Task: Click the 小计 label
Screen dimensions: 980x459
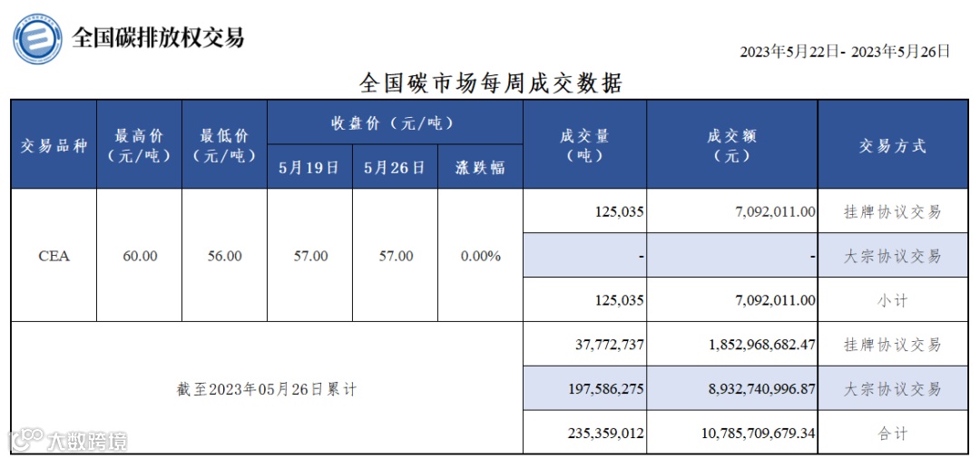Action: pos(893,300)
